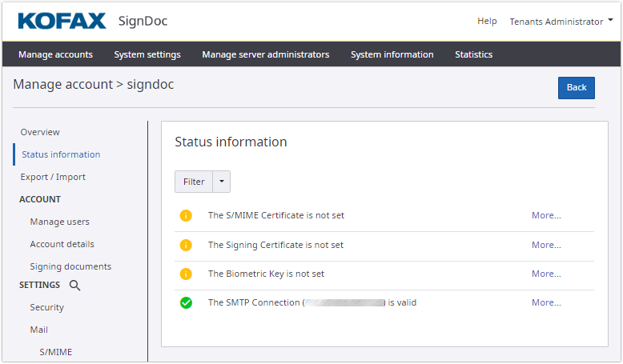The image size is (623, 364).
Task: Open the Filter dropdown arrow
Action: pyautogui.click(x=222, y=182)
